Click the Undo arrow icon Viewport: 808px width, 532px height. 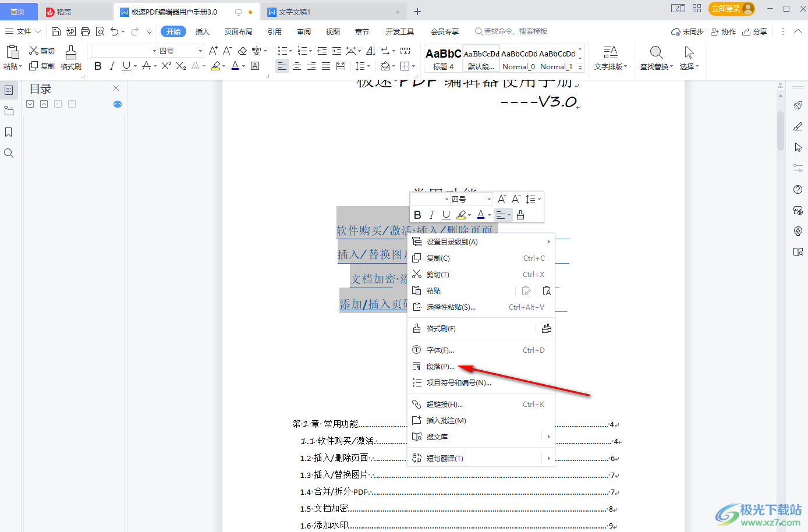tap(115, 31)
